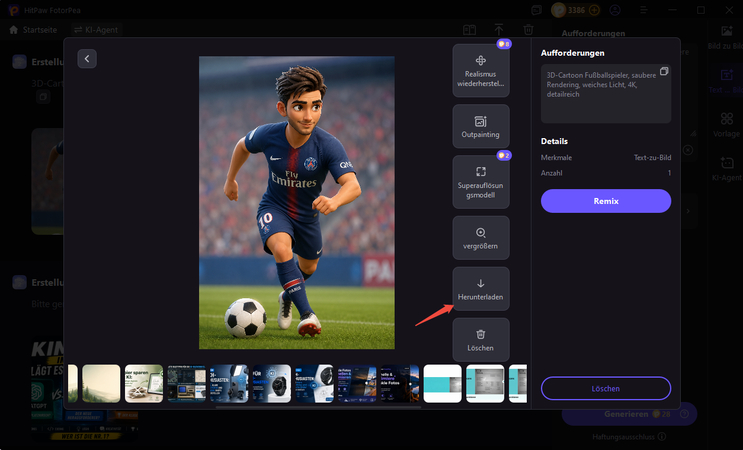This screenshot has width=743, height=450.
Task: Select the misty forest landscape thumbnail
Action: pos(101,383)
